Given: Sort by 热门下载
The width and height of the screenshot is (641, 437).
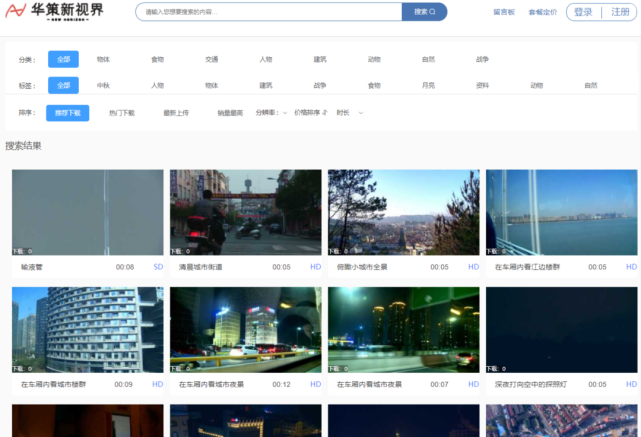Looking at the screenshot, I should tap(122, 113).
